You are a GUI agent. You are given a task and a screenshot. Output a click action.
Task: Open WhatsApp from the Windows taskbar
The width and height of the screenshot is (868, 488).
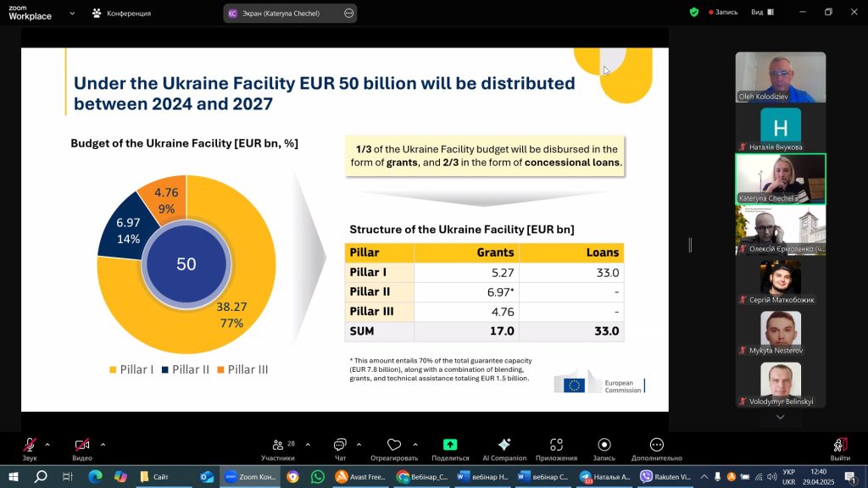pyautogui.click(x=317, y=477)
